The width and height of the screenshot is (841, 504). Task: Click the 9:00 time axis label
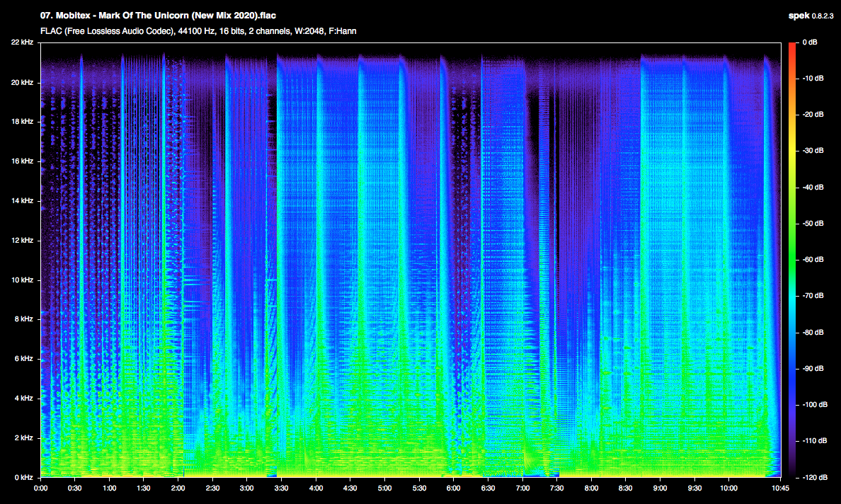click(x=660, y=488)
